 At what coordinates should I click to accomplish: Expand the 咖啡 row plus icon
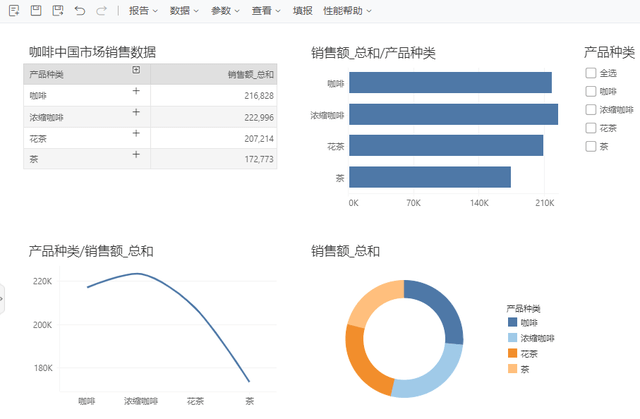136,91
